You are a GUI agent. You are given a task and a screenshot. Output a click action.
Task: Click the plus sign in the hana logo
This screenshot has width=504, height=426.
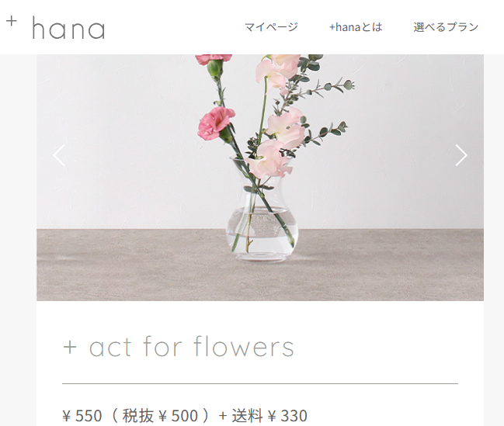(x=11, y=22)
